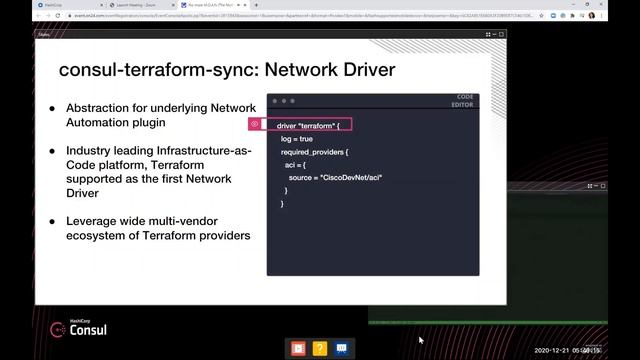The width and height of the screenshot is (640, 360).
Task: Close the Launch Meeting - Zoom tab
Action: tap(173, 5)
